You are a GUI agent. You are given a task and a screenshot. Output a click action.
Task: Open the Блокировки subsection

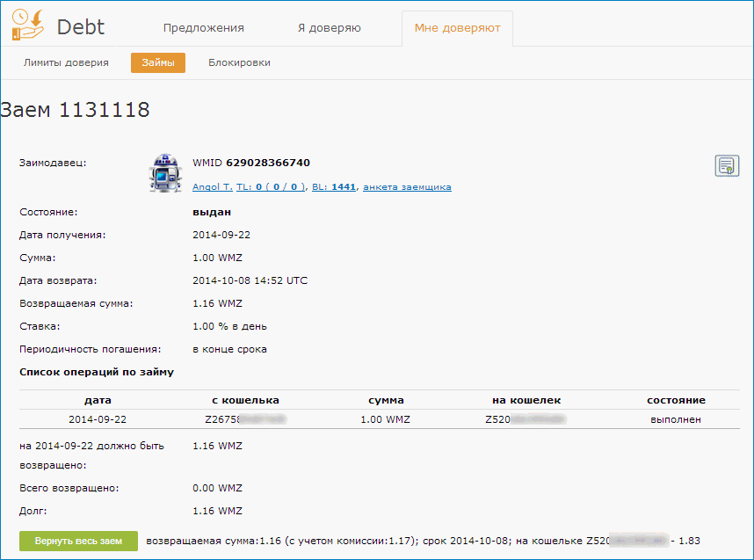[239, 63]
